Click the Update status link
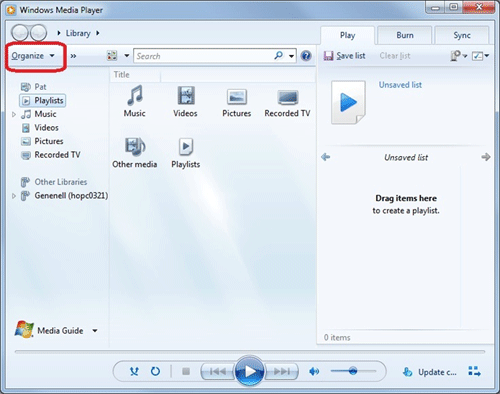 429,372
